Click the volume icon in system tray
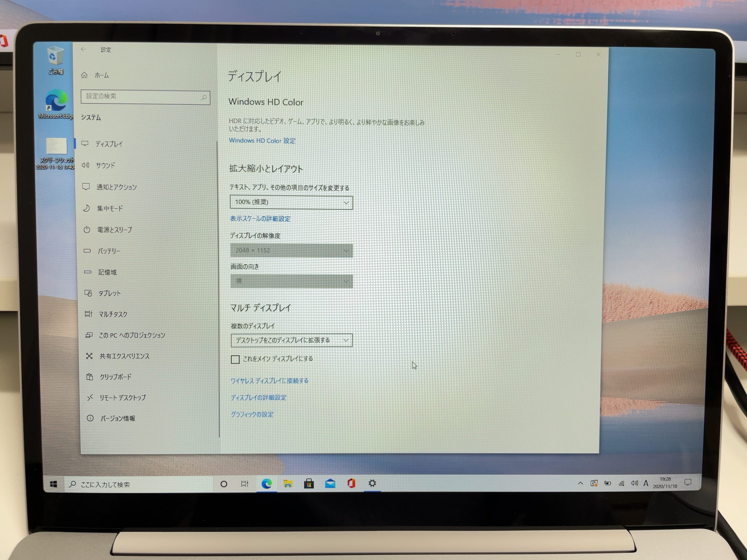This screenshot has height=560, width=747. tap(634, 483)
